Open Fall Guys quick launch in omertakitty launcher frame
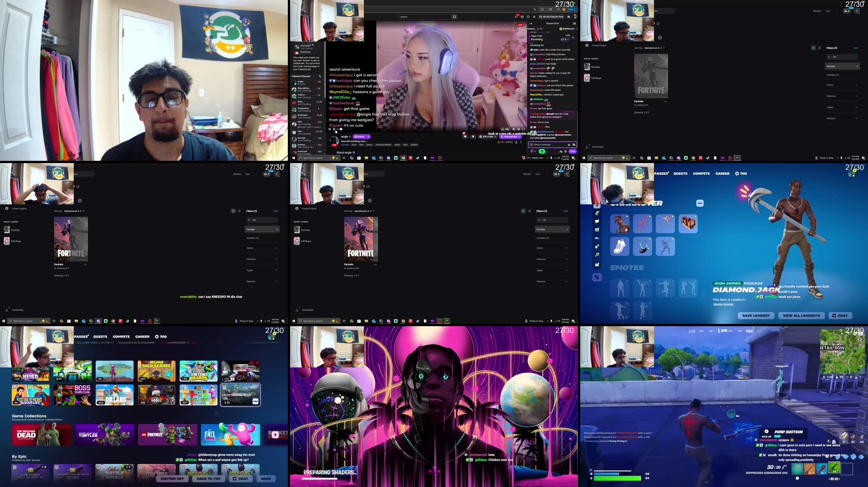The height and width of the screenshot is (487, 868). point(12,241)
